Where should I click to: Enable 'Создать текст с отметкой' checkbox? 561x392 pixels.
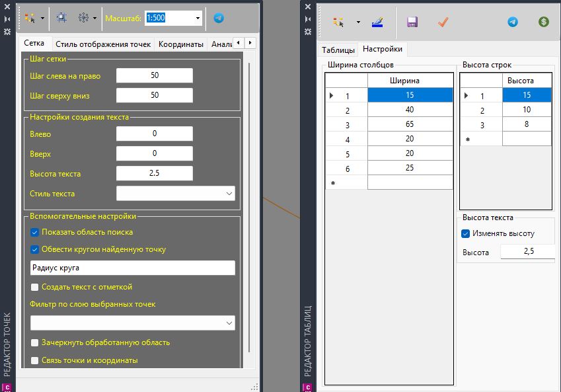(x=35, y=287)
